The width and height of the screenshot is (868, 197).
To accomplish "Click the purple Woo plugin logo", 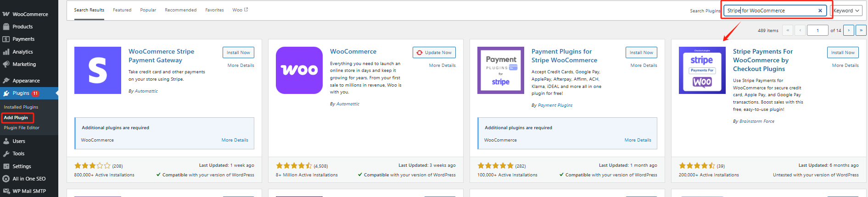I will coord(299,70).
